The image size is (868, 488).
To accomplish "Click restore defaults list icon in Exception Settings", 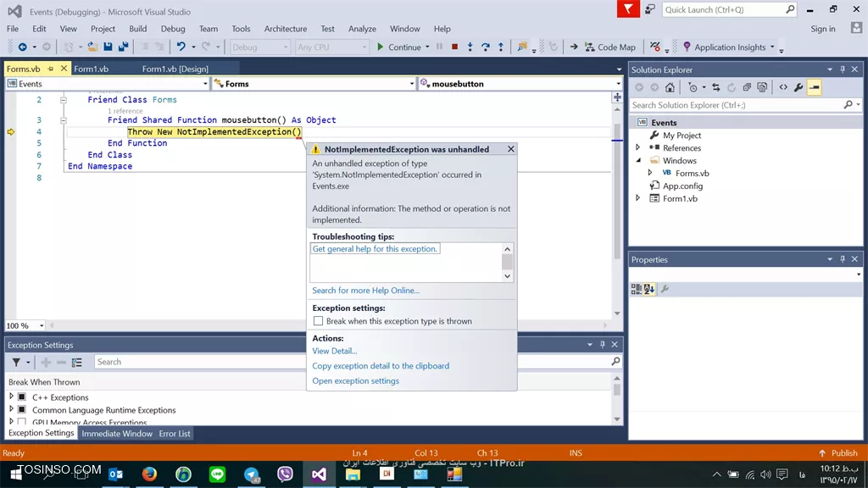I will [77, 363].
